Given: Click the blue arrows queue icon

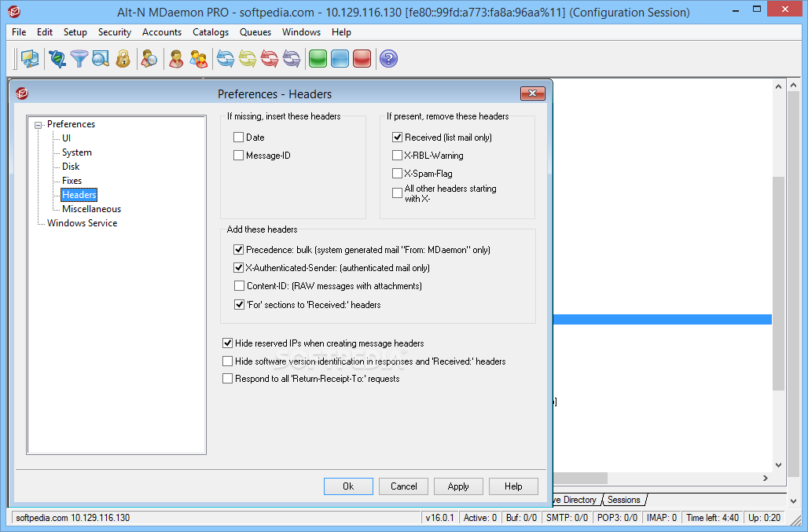Looking at the screenshot, I should point(226,59).
